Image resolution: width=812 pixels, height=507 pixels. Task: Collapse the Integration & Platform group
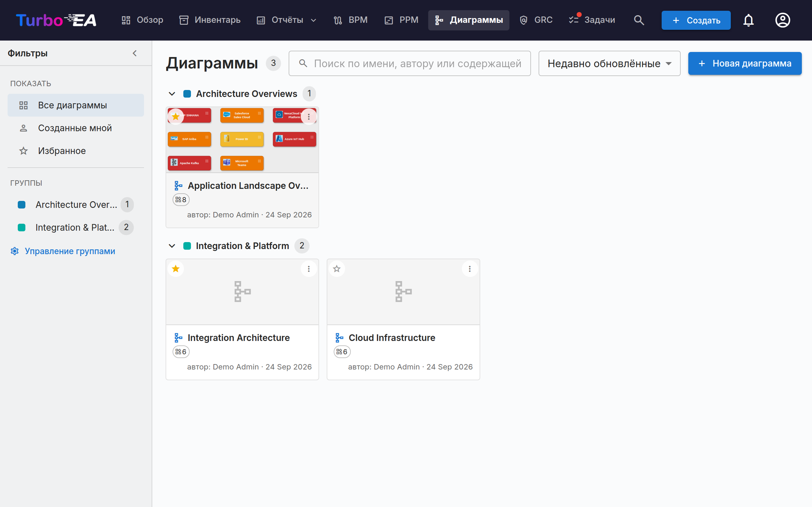pyautogui.click(x=172, y=246)
